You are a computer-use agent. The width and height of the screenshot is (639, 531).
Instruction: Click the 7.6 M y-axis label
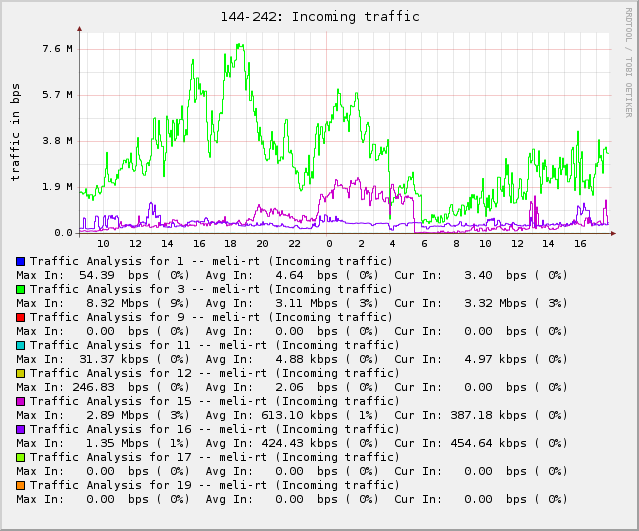point(57,49)
